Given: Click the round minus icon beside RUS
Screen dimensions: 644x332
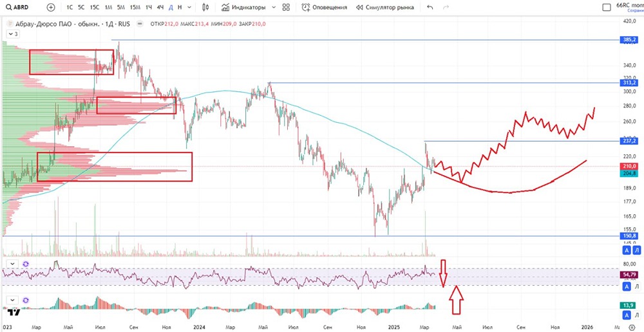Looking at the screenshot, I should [x=140, y=24].
